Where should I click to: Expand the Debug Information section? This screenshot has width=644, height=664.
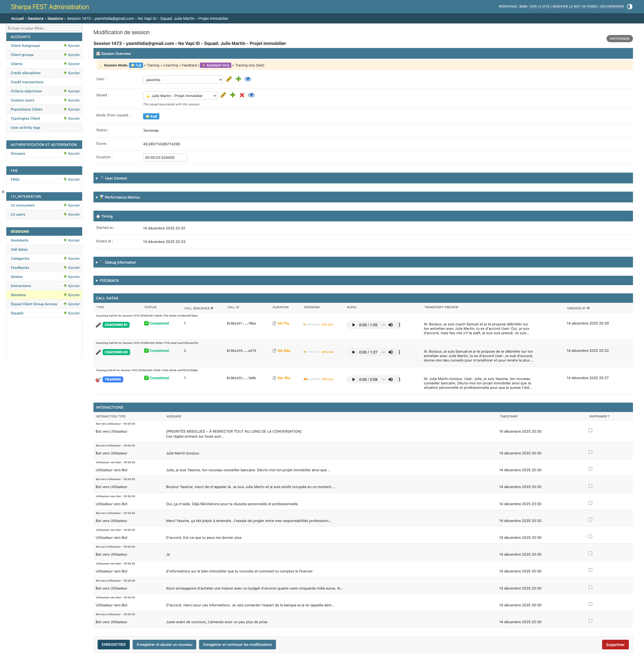coord(120,262)
